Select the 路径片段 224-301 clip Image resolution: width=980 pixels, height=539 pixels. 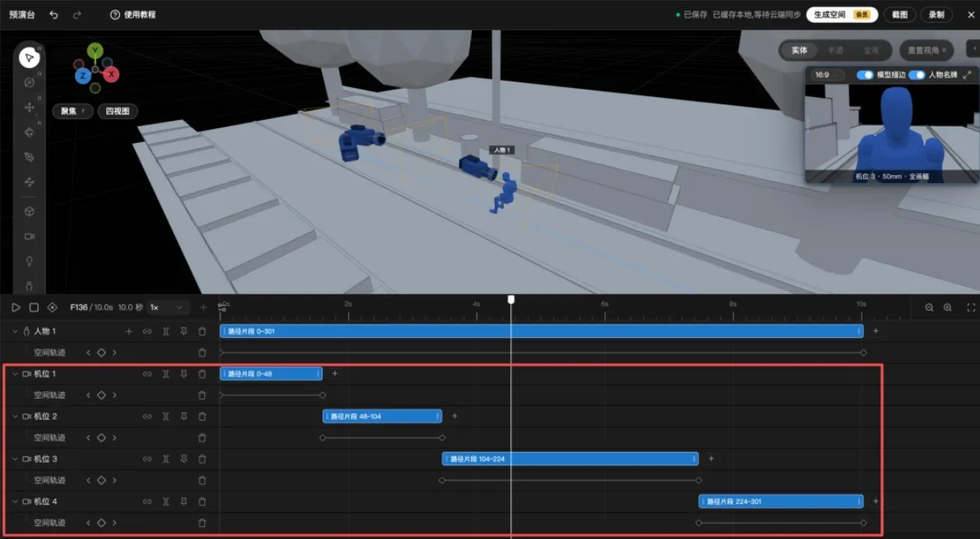[x=781, y=501]
